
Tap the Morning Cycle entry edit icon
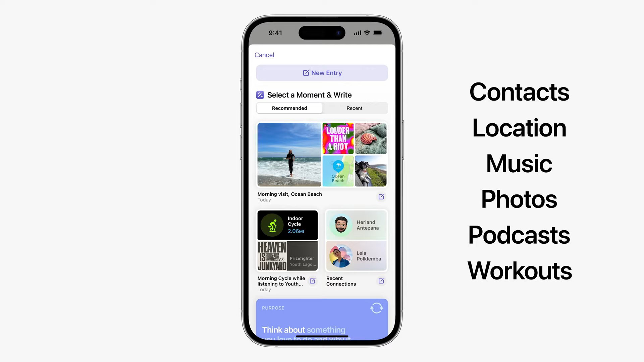(x=312, y=281)
